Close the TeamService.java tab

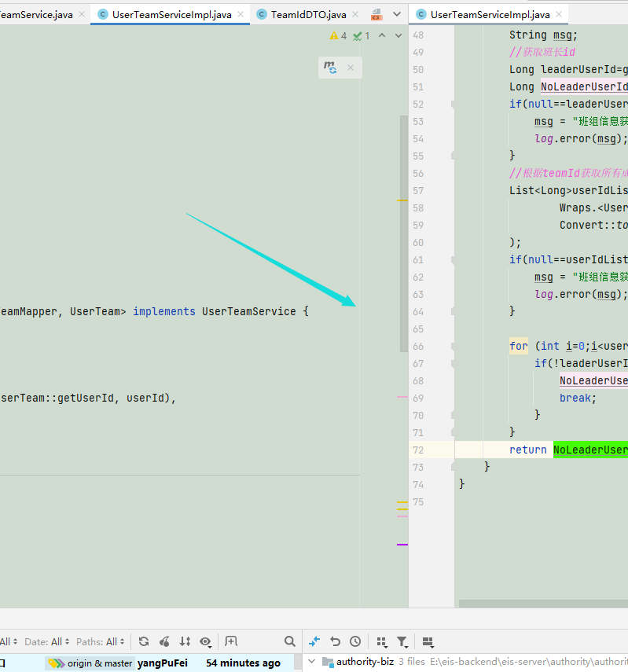pyautogui.click(x=82, y=15)
